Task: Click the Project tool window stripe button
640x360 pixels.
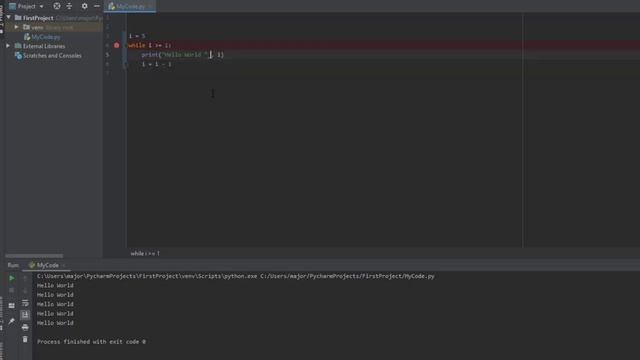Action: click(x=2, y=20)
